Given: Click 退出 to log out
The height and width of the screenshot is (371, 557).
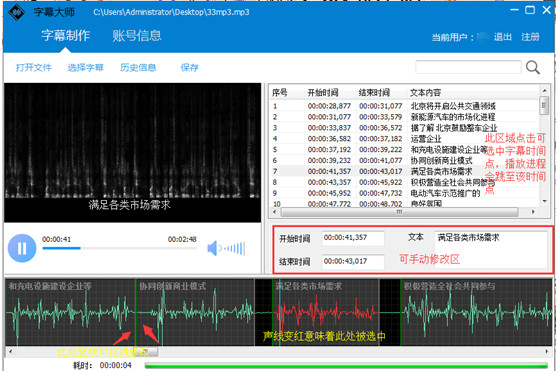Looking at the screenshot, I should (x=503, y=37).
